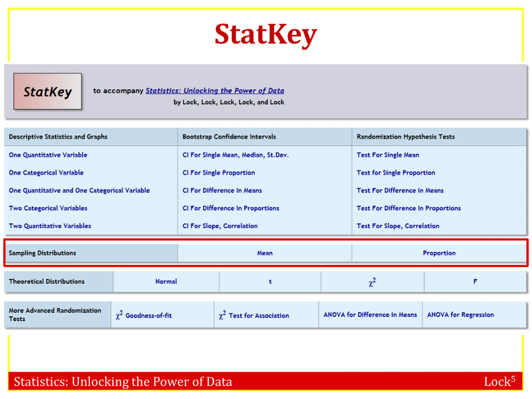Click the StatKey logo box
The width and height of the screenshot is (532, 399).
click(x=47, y=91)
